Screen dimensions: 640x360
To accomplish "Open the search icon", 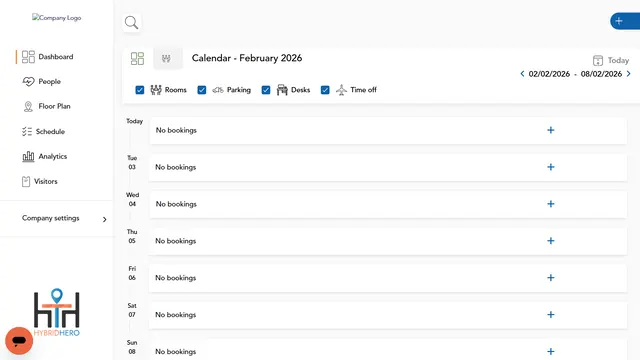I will coord(131,22).
